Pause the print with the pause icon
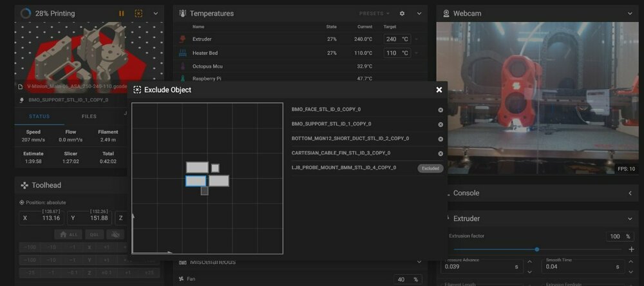The width and height of the screenshot is (644, 286). [122, 14]
